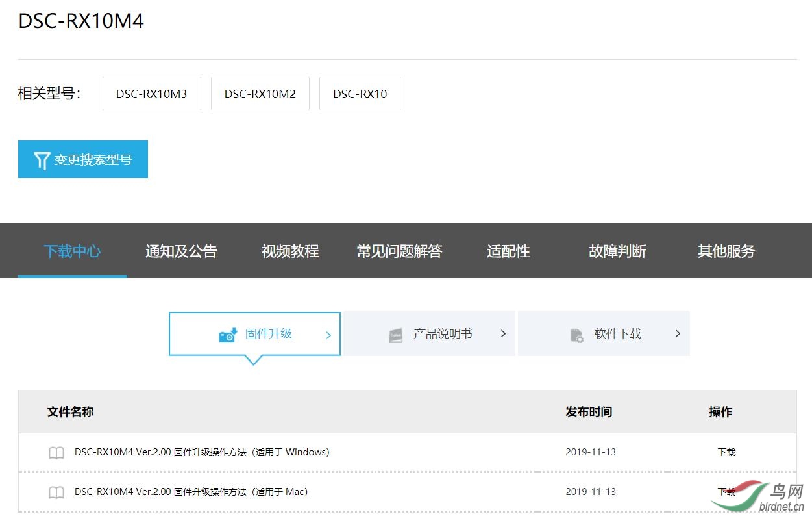Select related model DSC-RX10
The image size is (812, 523).
coord(360,94)
